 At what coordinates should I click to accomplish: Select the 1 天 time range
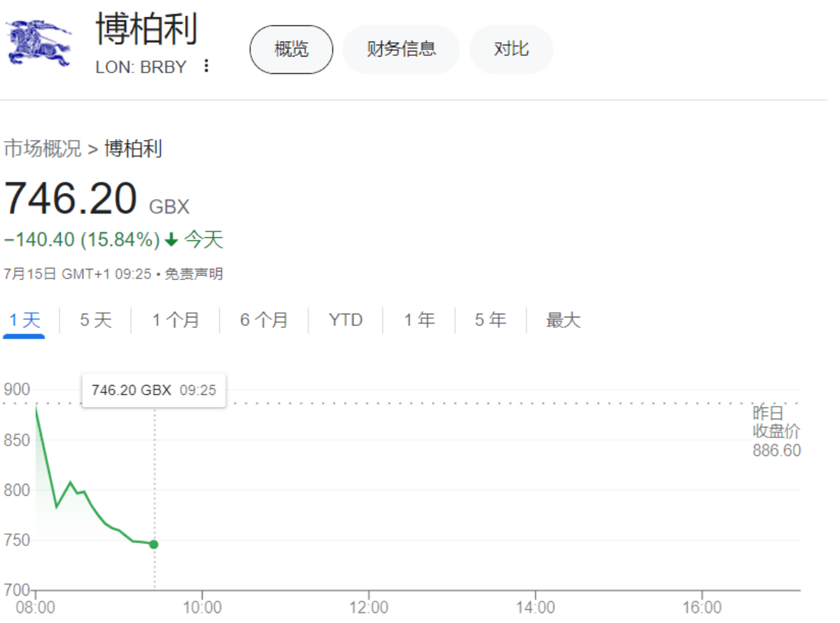[24, 320]
